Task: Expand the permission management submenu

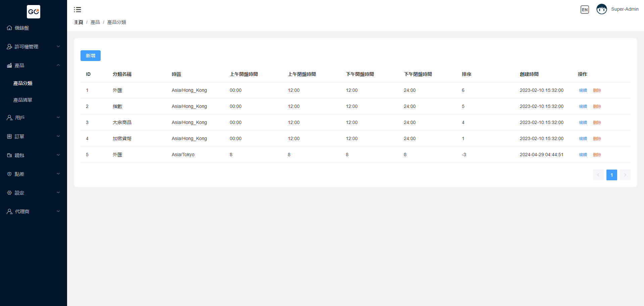Action: [x=58, y=47]
